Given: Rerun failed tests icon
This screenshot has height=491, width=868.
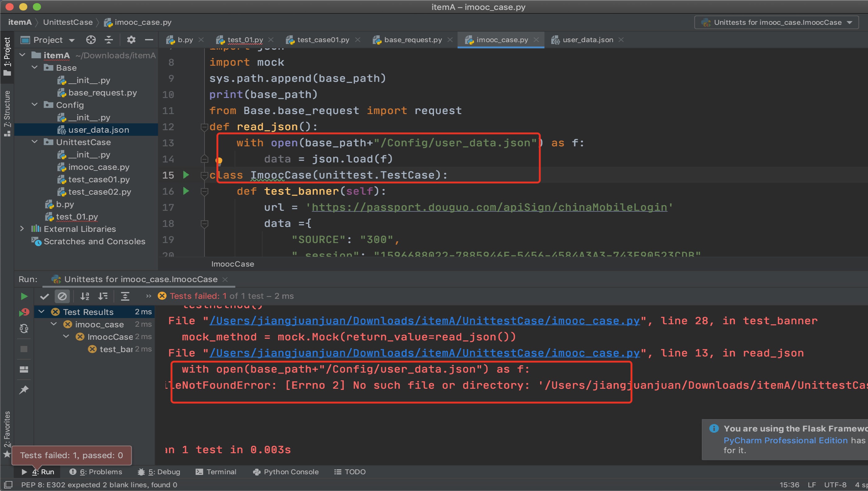Looking at the screenshot, I should pos(24,312).
